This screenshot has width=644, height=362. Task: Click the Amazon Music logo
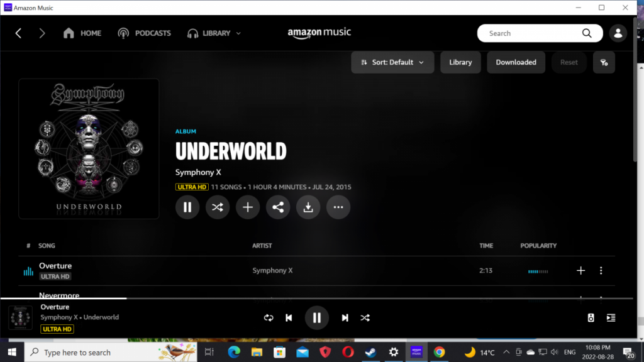319,33
